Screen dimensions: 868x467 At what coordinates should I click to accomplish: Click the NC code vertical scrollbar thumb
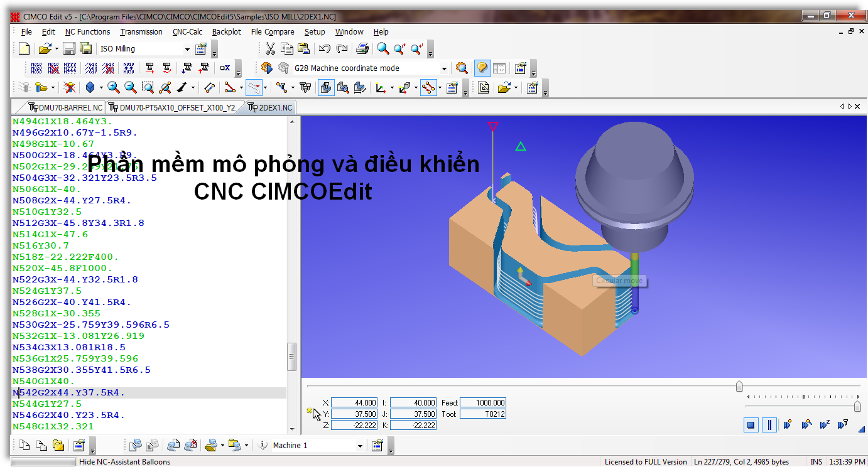click(x=291, y=357)
